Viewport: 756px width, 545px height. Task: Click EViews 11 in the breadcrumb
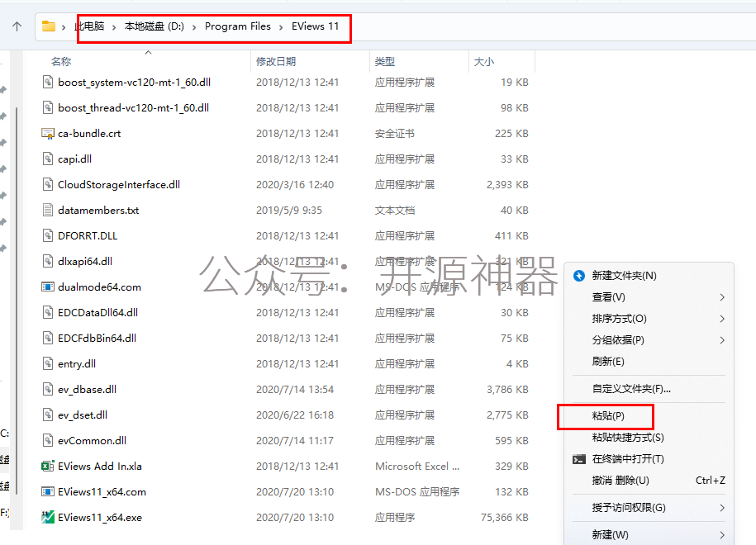tap(316, 26)
